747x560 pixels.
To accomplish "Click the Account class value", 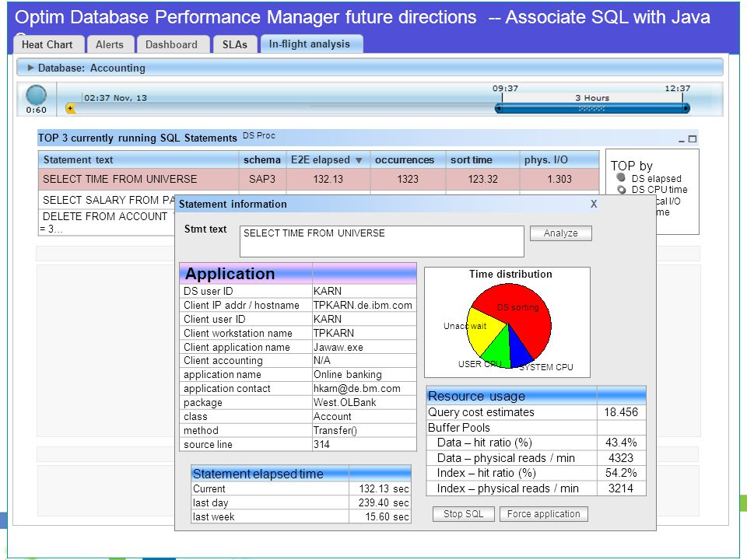I will pos(332,417).
